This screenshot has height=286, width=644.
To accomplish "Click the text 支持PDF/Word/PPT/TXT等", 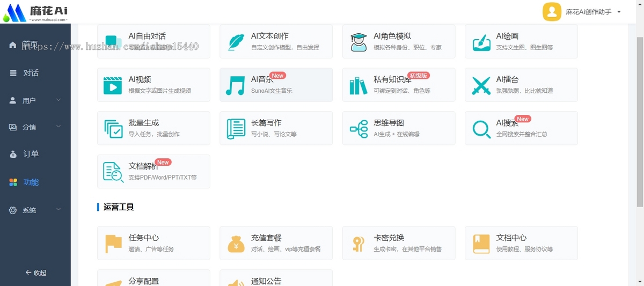I will (x=163, y=178).
